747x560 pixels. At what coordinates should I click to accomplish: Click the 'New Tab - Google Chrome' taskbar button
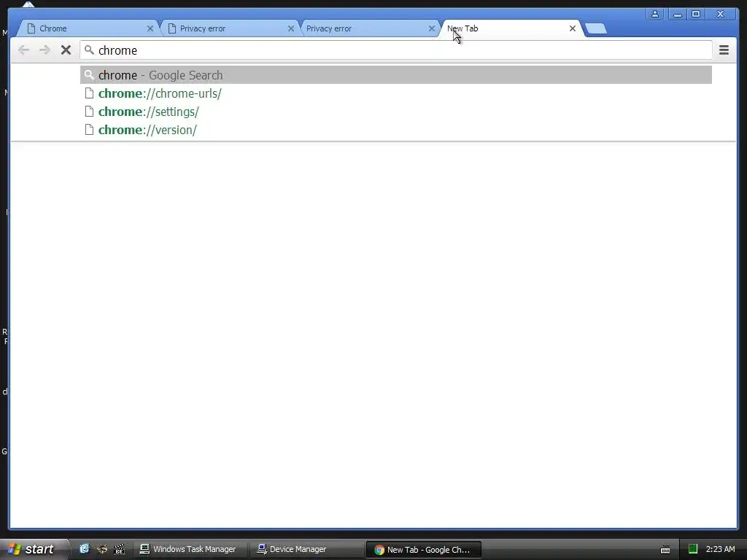pos(424,550)
